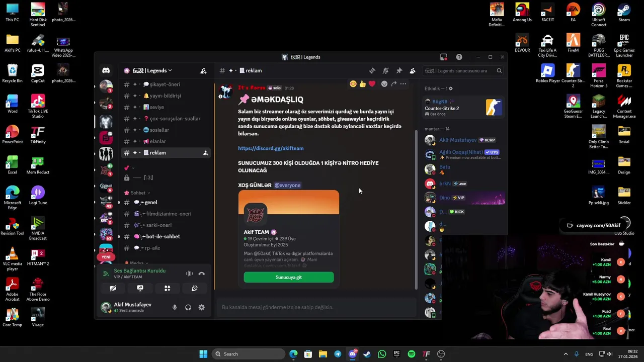Viewport: 644px width, 362px height.
Task: Select member Akif Mustafayev in member list
Action: (x=463, y=140)
